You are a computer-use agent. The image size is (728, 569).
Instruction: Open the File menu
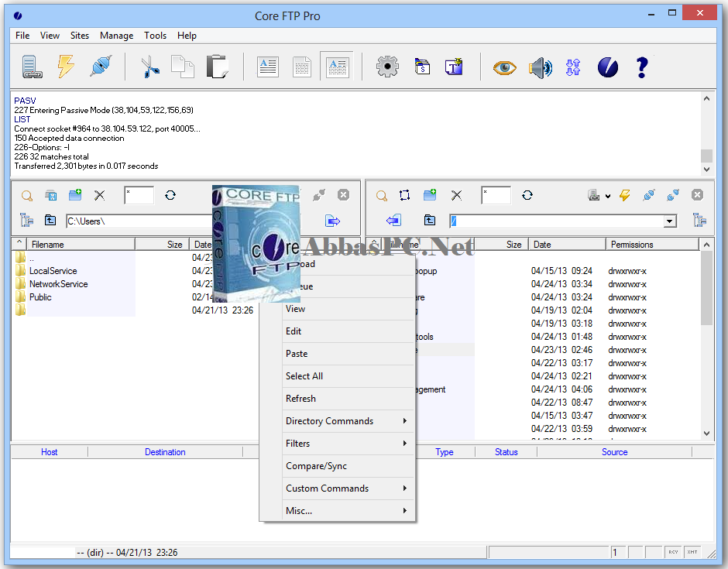pyautogui.click(x=22, y=36)
